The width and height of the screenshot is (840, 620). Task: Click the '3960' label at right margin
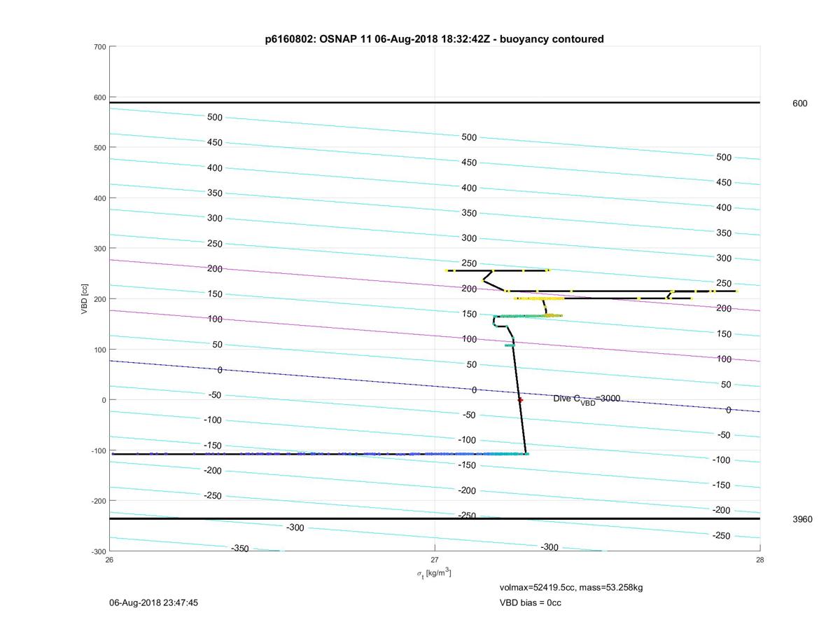click(x=802, y=519)
